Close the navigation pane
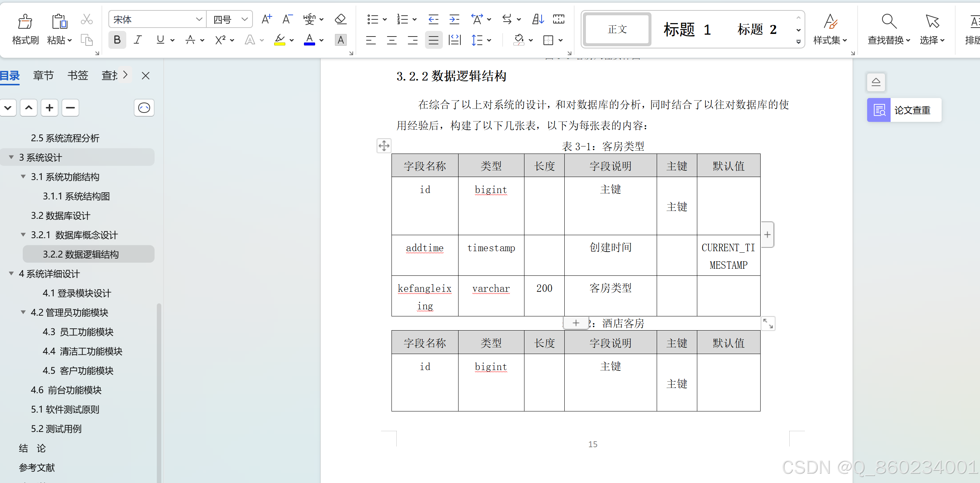The image size is (980, 483). click(145, 75)
